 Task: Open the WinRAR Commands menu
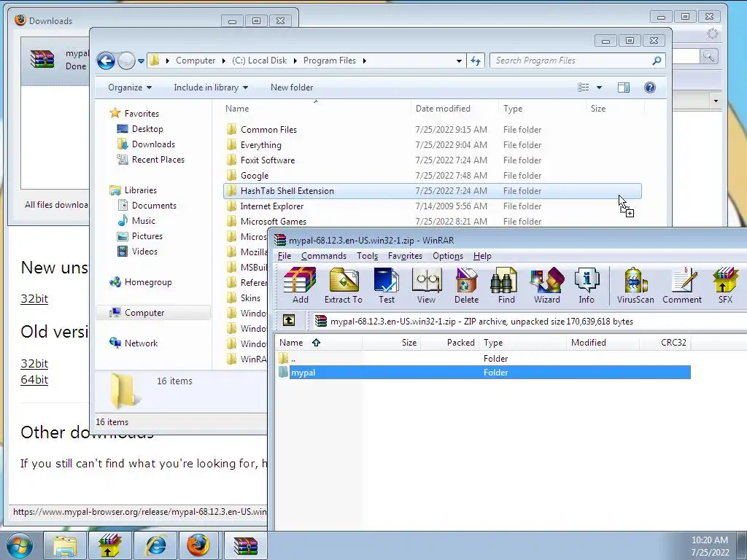tap(323, 256)
